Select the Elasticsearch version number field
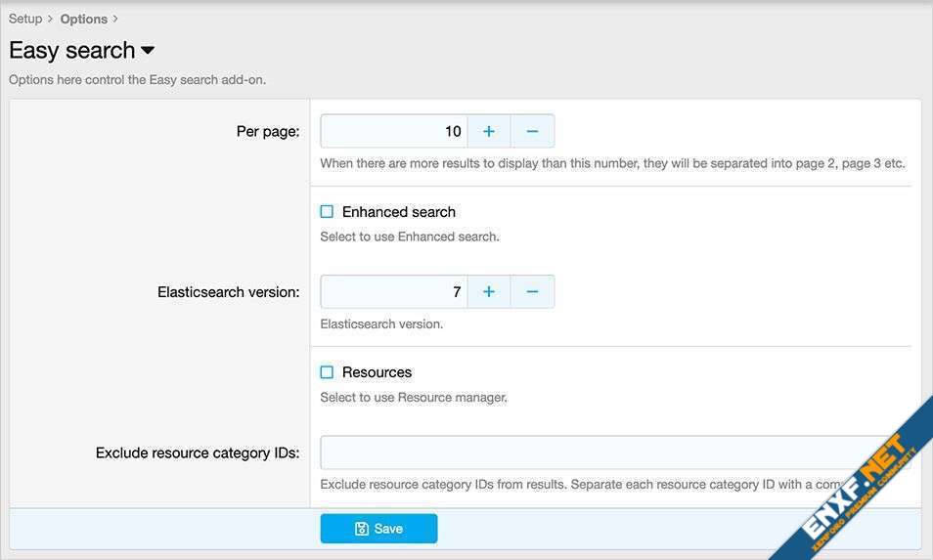The width and height of the screenshot is (933, 560). tap(394, 291)
